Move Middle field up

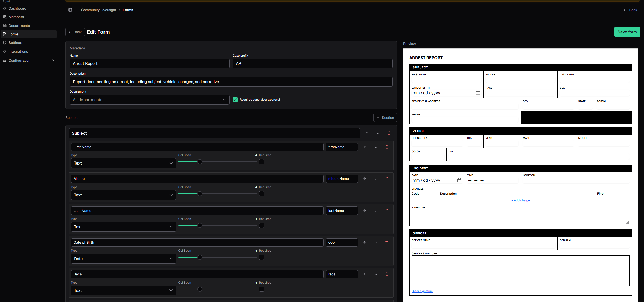(x=365, y=179)
